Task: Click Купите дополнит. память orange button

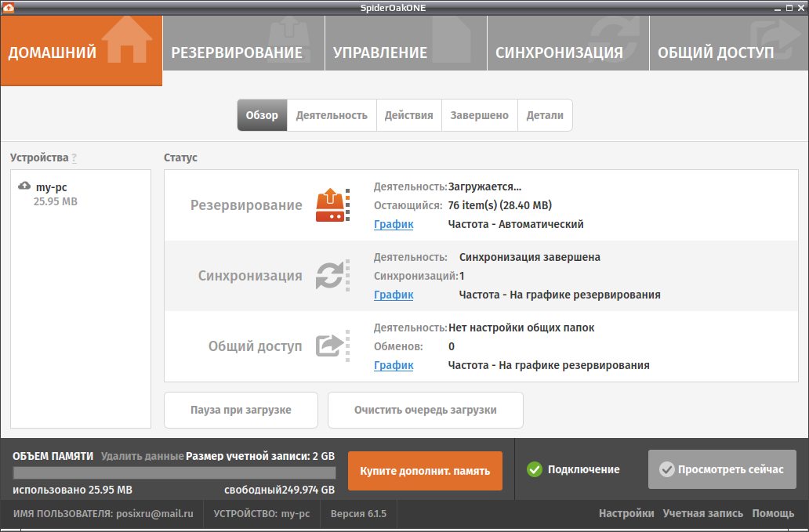Action: tap(425, 471)
